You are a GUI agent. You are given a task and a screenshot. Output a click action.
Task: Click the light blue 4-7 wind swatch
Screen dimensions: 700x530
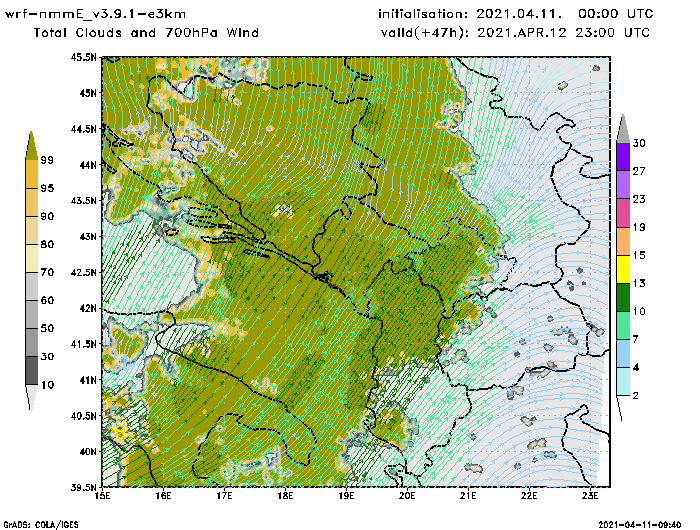(623, 353)
